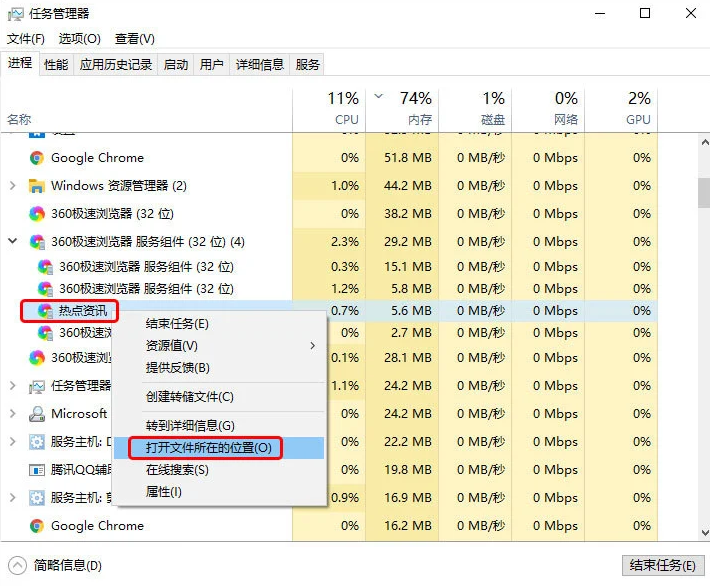Expand the Microsoft process group
The height and width of the screenshot is (586, 710).
[x=13, y=414]
